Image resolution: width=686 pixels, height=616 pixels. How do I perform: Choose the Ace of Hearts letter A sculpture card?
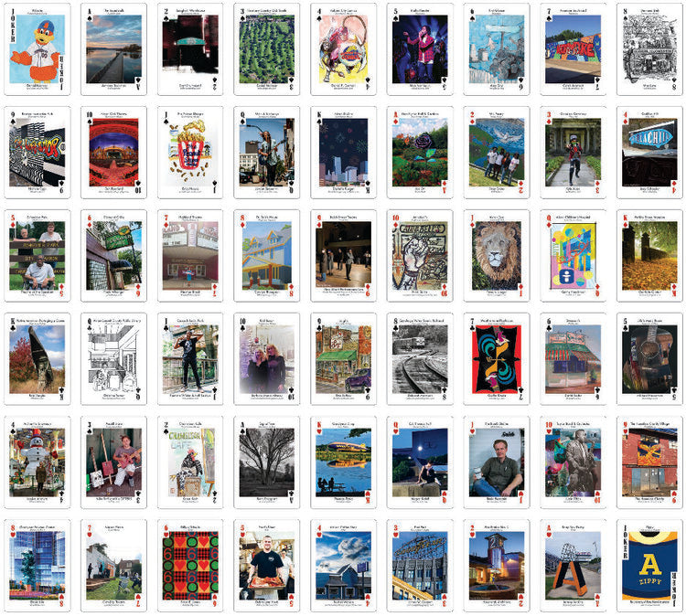click(573, 566)
